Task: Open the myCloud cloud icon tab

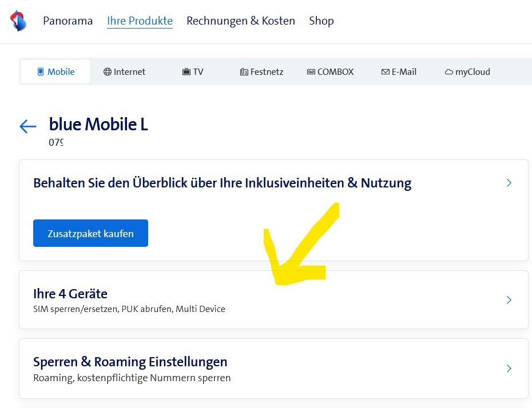Action: [x=449, y=72]
